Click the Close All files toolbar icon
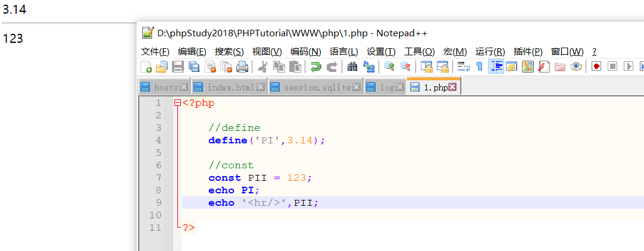Viewport: 644px width, 251px height. [226, 67]
